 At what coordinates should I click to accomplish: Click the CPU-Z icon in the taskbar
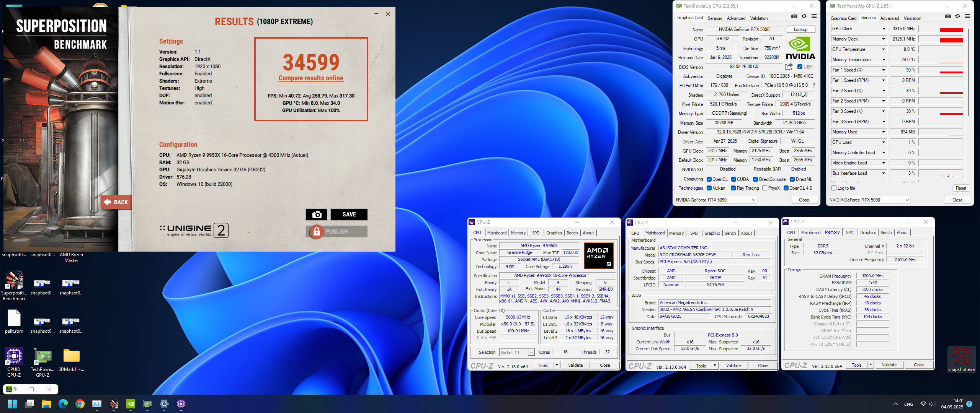[181, 404]
